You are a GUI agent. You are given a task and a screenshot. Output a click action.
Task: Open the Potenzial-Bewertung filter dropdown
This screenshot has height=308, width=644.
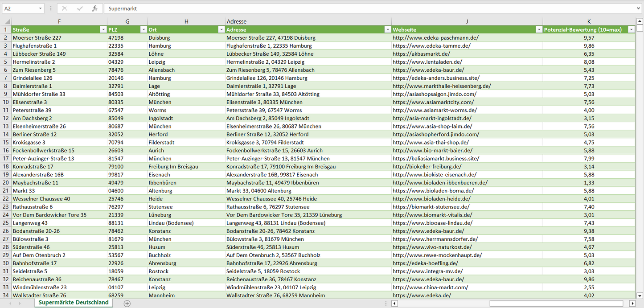coord(631,29)
